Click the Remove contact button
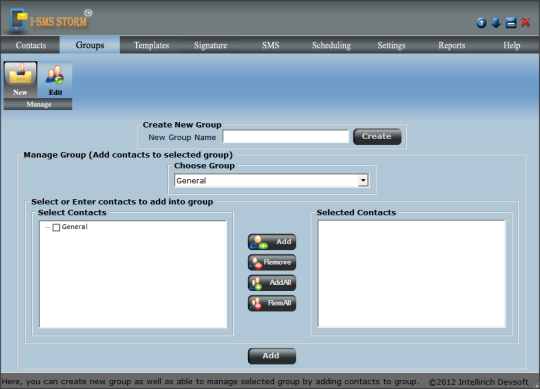The width and height of the screenshot is (540, 389). (x=272, y=262)
